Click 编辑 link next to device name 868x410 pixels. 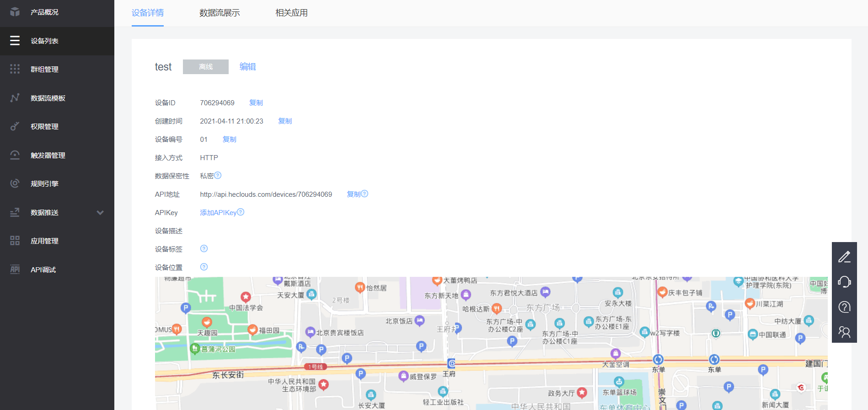pyautogui.click(x=247, y=66)
